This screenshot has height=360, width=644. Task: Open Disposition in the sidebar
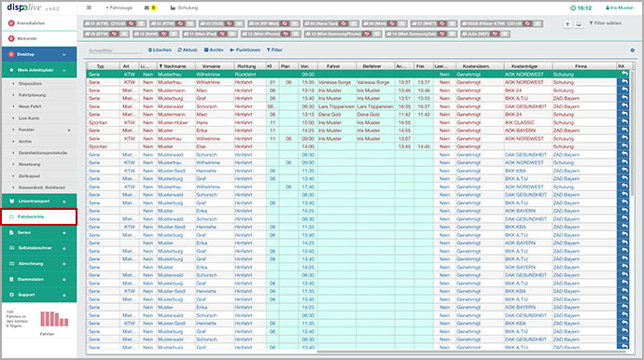click(x=30, y=83)
